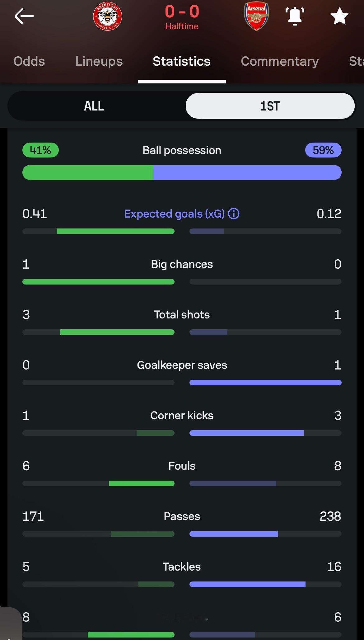Tap Brentford's 41% possession badge
The image size is (364, 640).
click(x=40, y=150)
